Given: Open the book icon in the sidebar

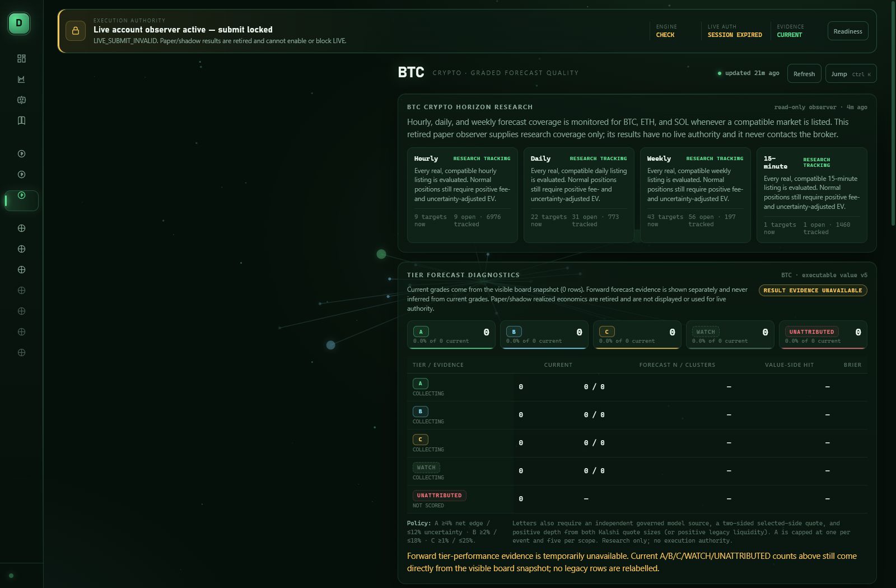Looking at the screenshot, I should tap(21, 120).
